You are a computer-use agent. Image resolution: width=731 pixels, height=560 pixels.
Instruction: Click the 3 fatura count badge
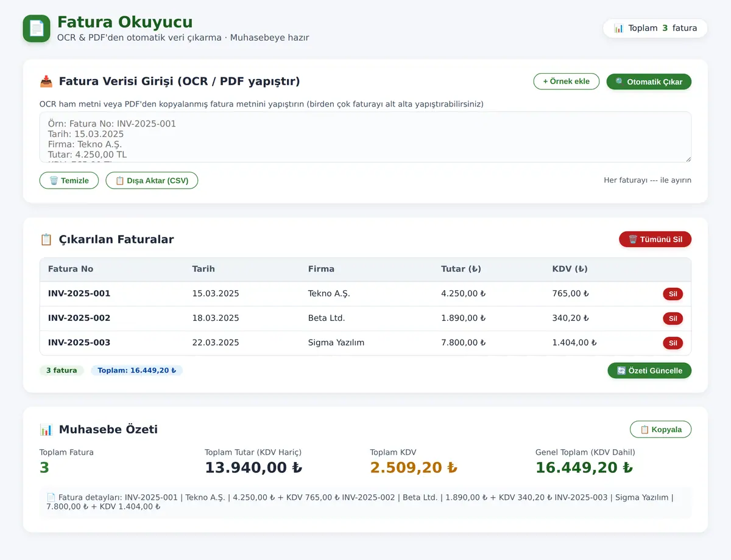(x=62, y=370)
